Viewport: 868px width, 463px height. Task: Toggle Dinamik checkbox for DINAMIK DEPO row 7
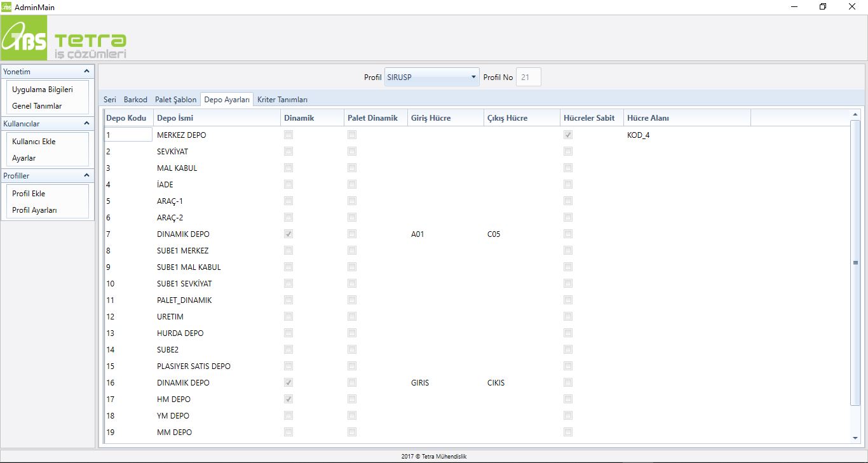click(288, 234)
